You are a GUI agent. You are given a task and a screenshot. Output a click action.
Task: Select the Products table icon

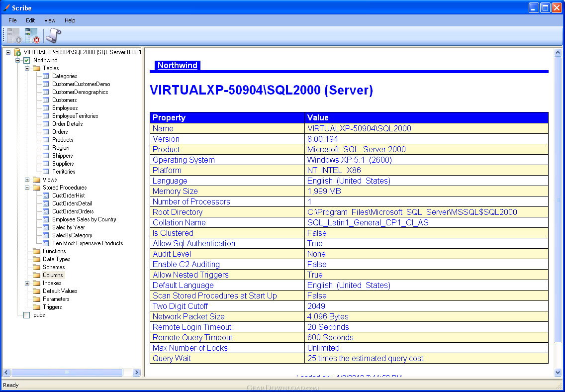pyautogui.click(x=46, y=139)
